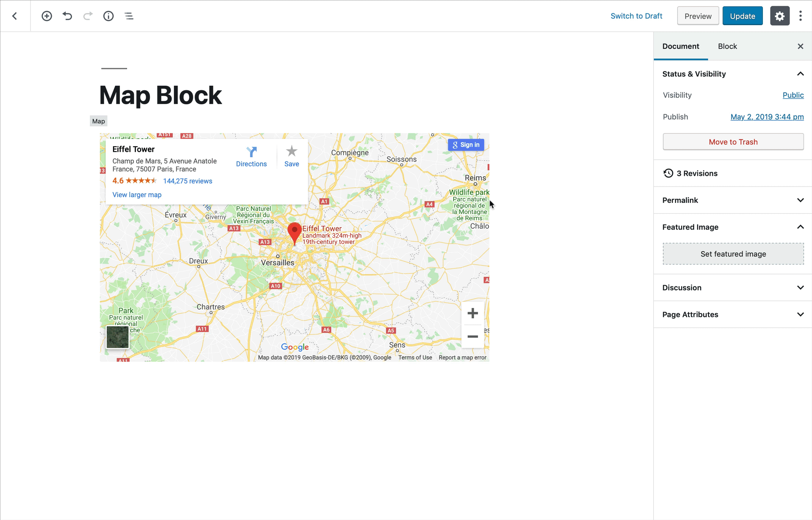The image size is (812, 520).
Task: Open View larger map link
Action: [137, 195]
